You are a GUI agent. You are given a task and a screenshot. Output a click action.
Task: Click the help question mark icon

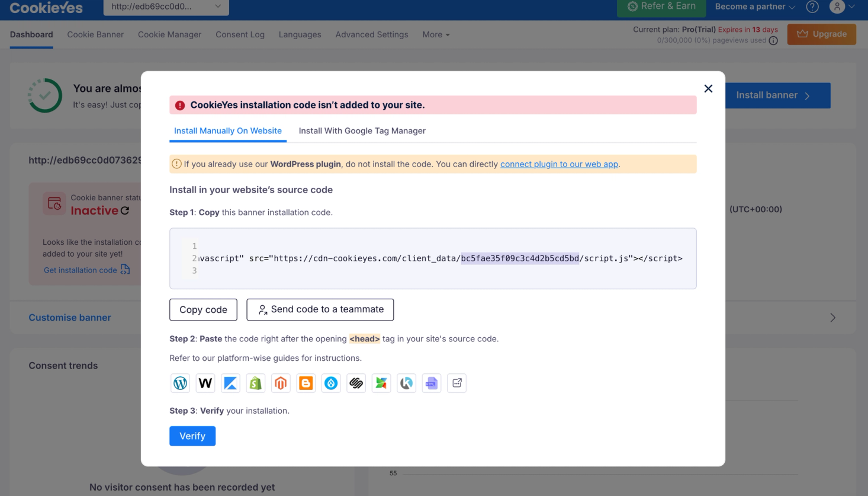812,7
